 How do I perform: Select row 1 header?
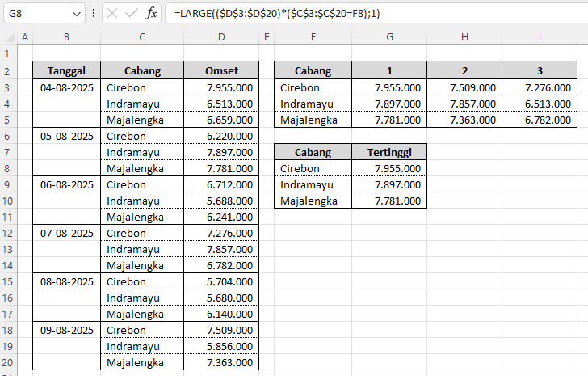(7, 53)
